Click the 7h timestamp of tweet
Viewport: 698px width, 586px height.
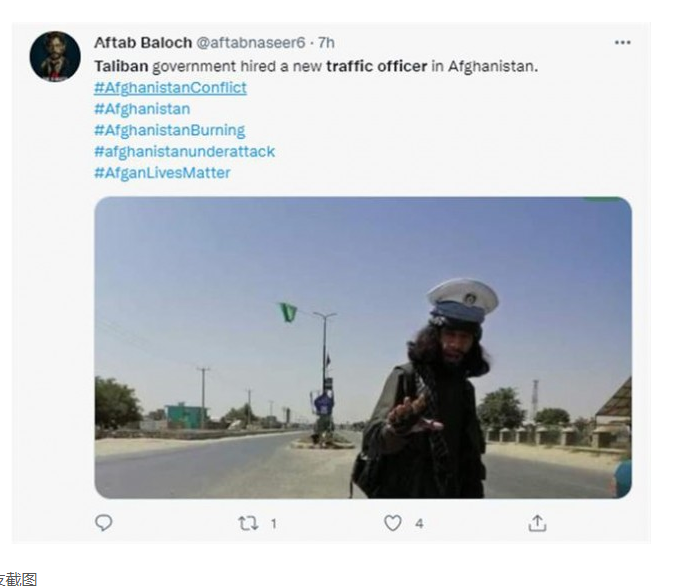click(x=326, y=43)
